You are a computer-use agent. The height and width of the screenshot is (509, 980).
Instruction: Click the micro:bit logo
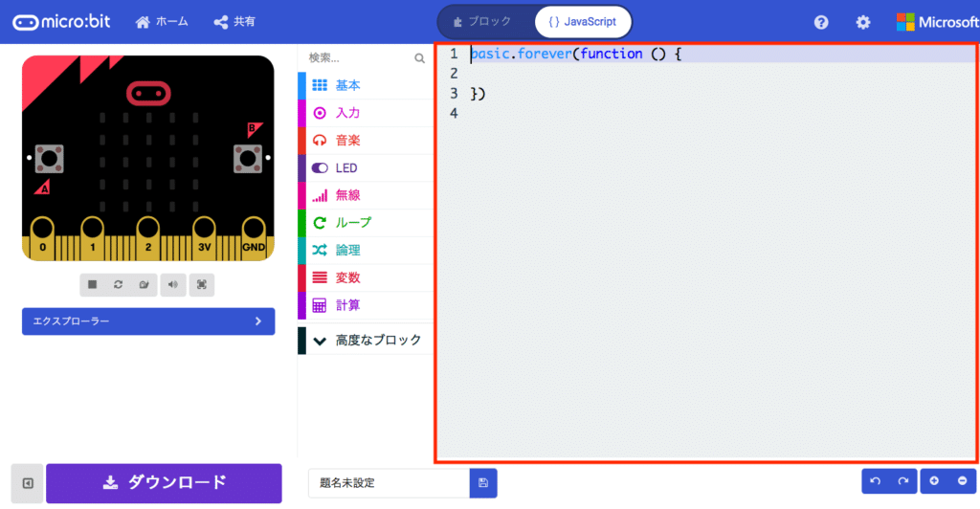click(61, 22)
